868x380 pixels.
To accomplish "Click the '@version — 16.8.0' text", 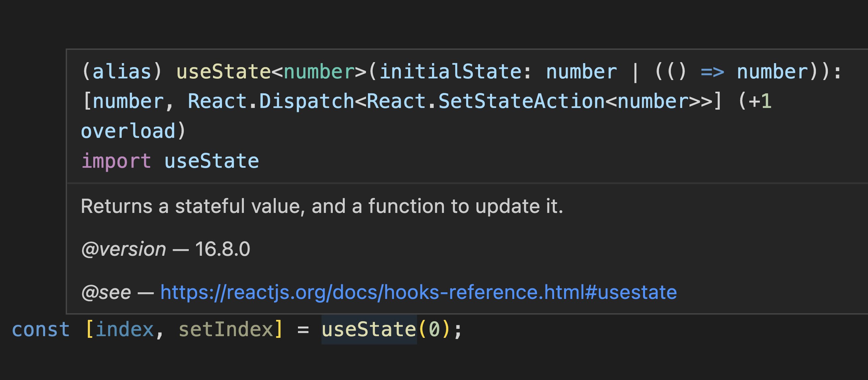I will [166, 249].
